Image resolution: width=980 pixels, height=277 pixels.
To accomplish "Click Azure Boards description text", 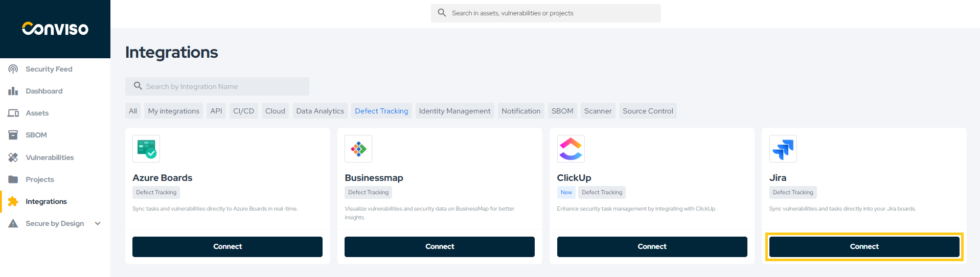I will pos(215,209).
